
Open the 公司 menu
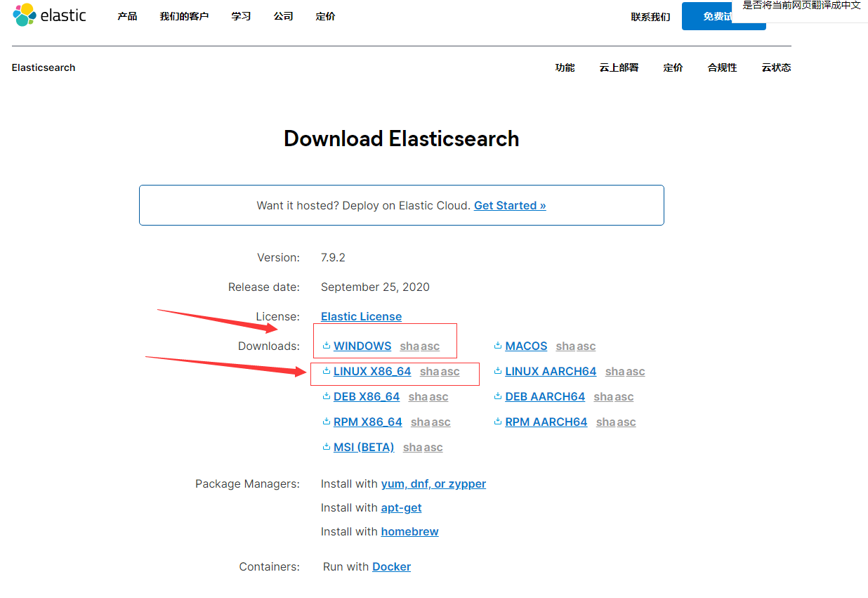point(283,16)
